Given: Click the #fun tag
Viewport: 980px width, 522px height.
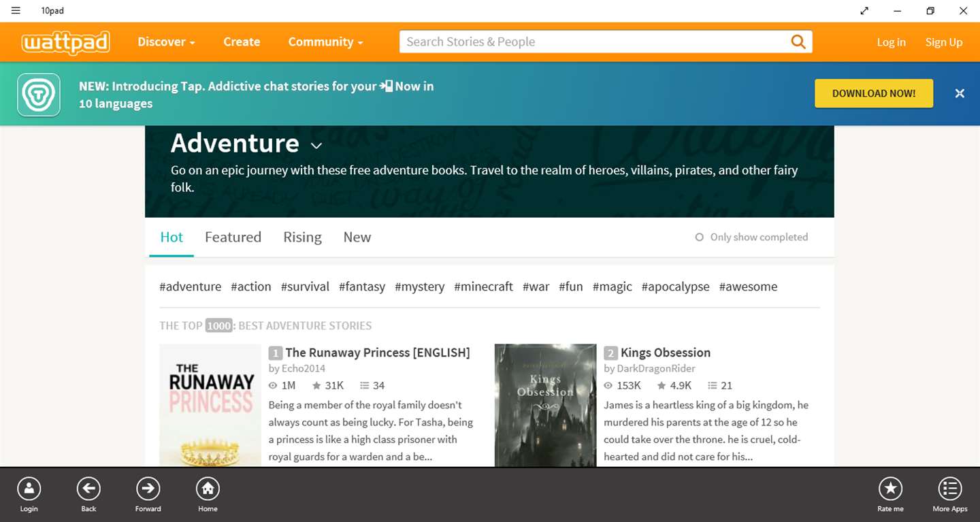Looking at the screenshot, I should (571, 287).
